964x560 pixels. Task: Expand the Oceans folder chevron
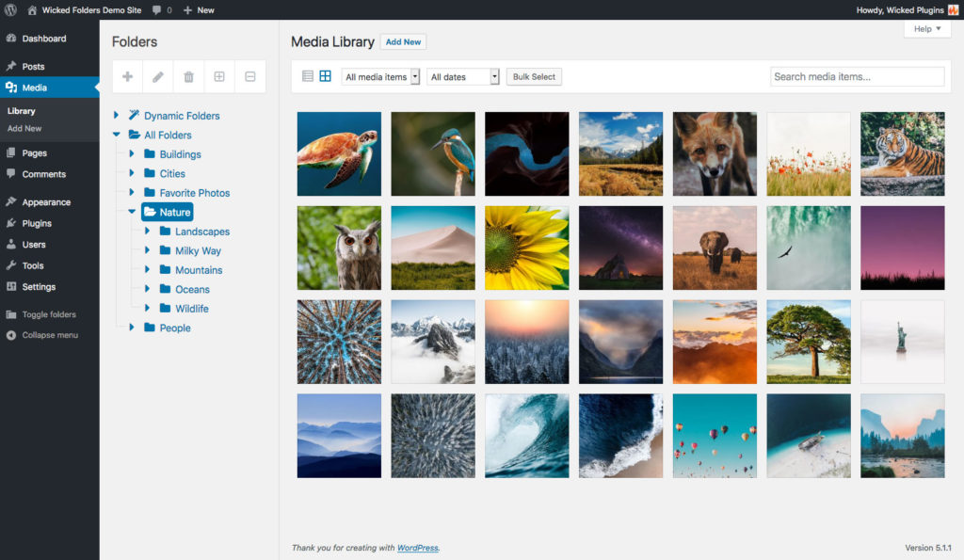click(146, 289)
